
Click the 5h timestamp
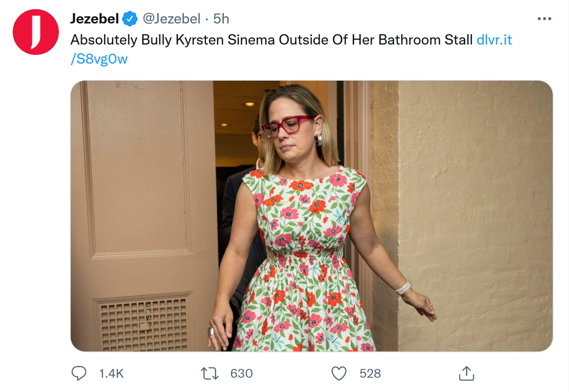(221, 19)
